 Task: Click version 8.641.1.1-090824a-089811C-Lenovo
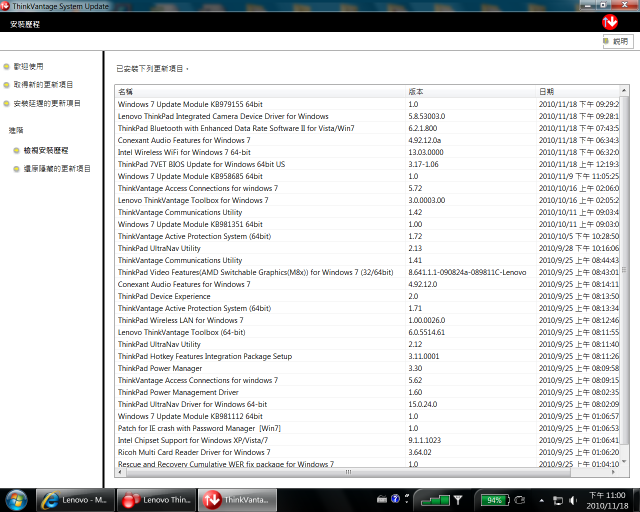pyautogui.click(x=467, y=272)
